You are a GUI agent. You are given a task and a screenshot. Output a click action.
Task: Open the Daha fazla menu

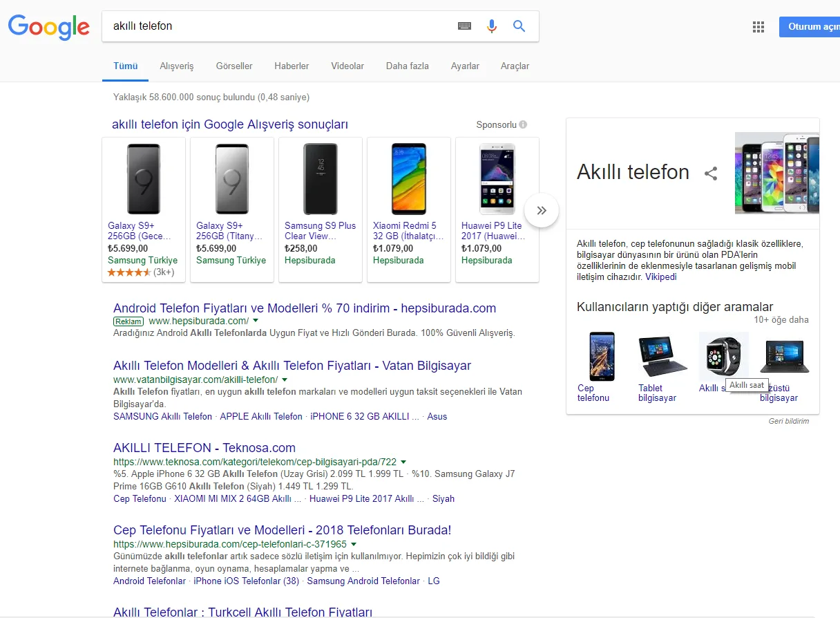[408, 66]
